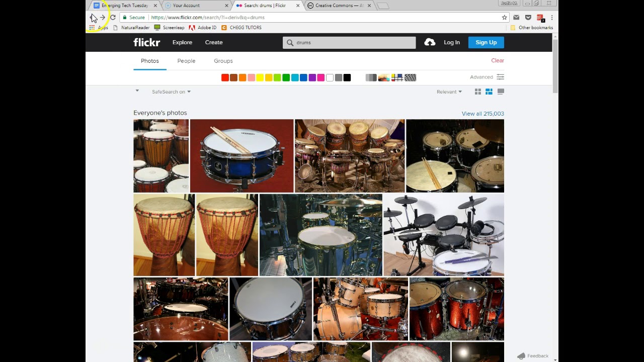Select the People search tab

(x=186, y=61)
